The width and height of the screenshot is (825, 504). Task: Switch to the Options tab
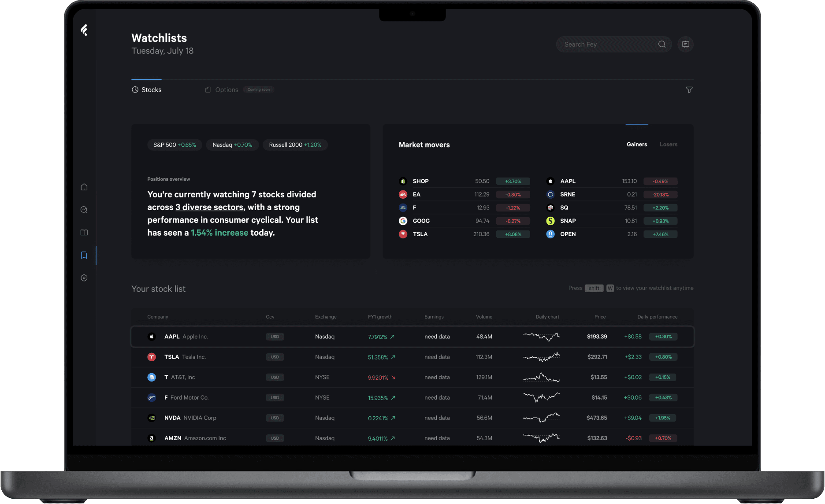tap(222, 90)
